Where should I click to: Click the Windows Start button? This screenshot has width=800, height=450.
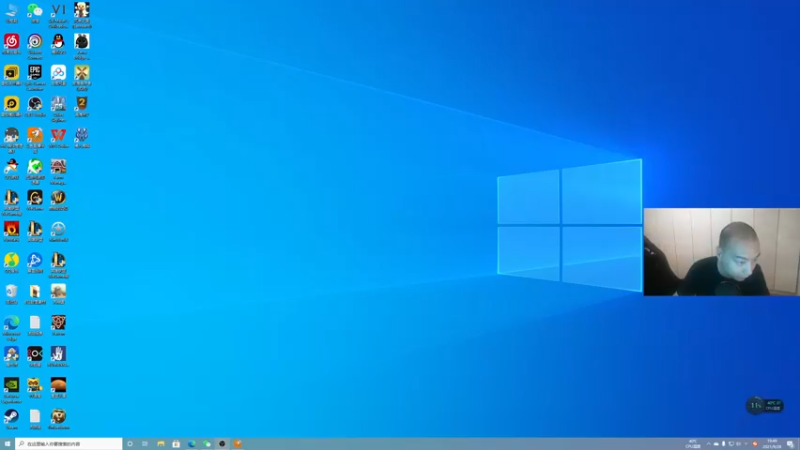tap(7, 444)
